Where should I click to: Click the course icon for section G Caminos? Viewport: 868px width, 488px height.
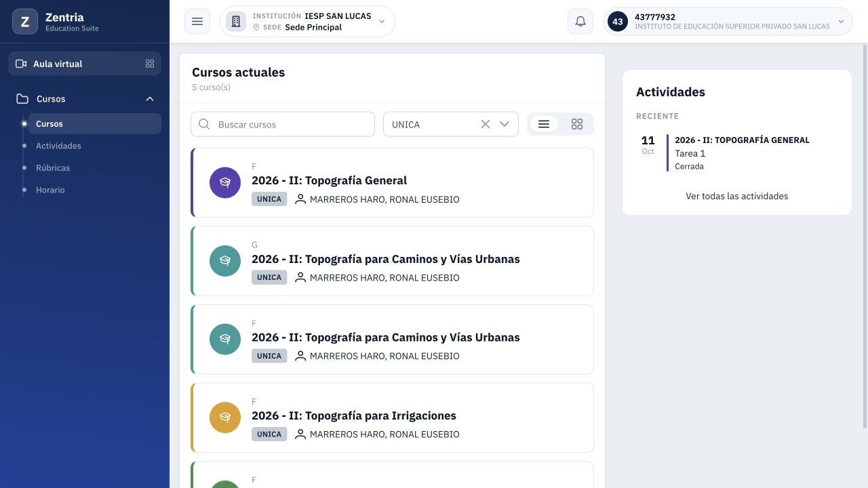coord(225,261)
